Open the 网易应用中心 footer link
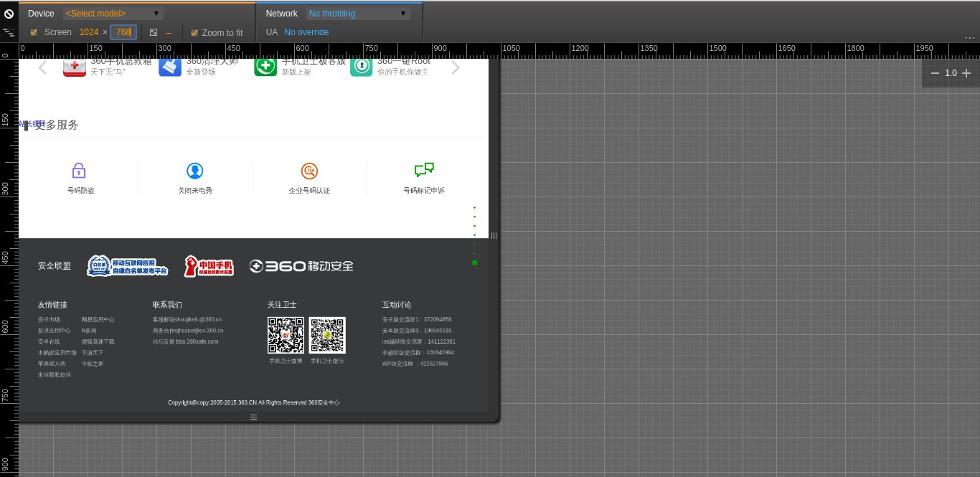 coord(98,320)
